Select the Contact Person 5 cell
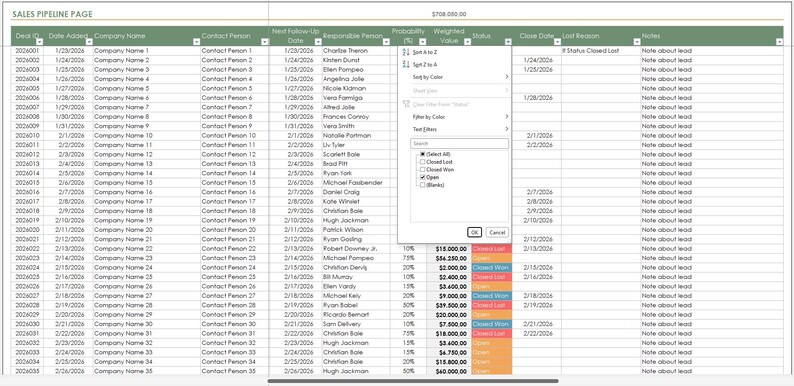 coord(234,88)
